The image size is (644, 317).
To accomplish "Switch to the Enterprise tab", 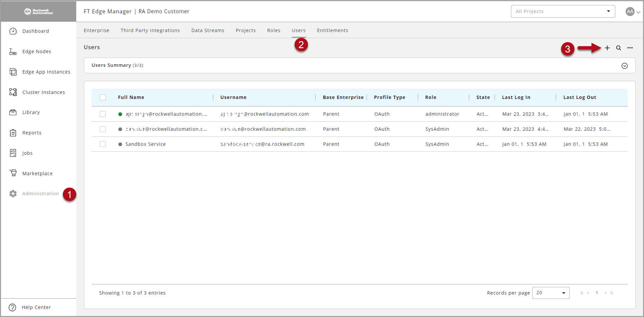I will click(x=97, y=30).
